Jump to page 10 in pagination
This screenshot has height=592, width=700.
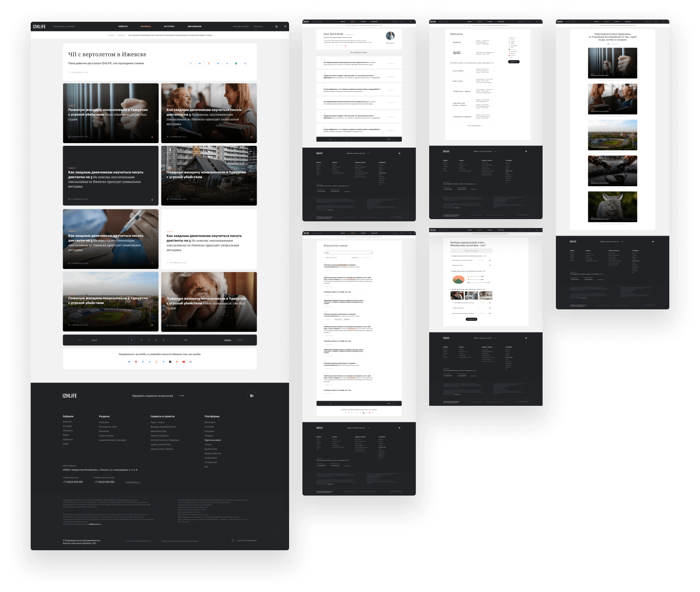(185, 340)
